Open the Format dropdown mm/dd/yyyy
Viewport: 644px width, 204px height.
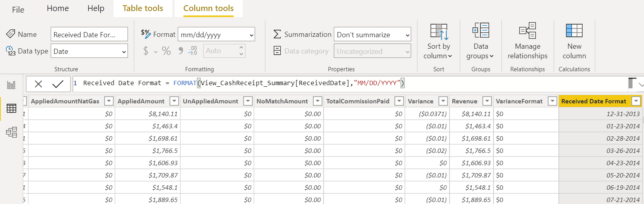216,34
